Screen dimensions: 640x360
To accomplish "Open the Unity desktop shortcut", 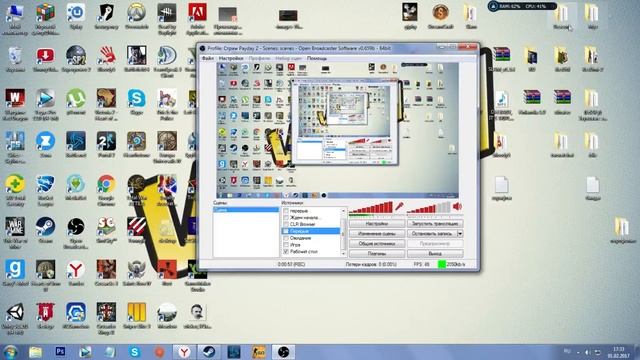I will (x=15, y=319).
